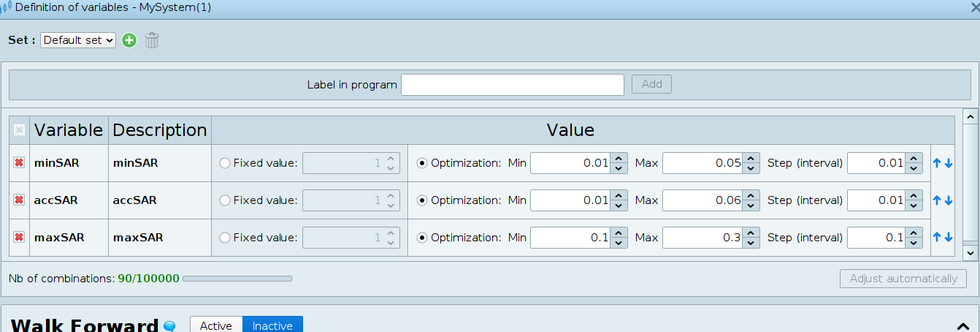This screenshot has width=980, height=332.
Task: Click the trash icon to delete set
Action: 151,40
